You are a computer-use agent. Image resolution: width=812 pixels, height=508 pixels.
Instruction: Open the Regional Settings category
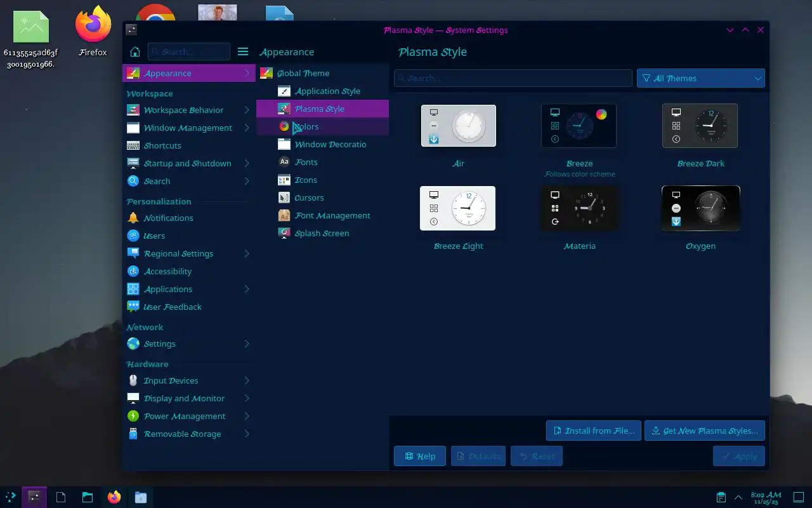[189, 253]
